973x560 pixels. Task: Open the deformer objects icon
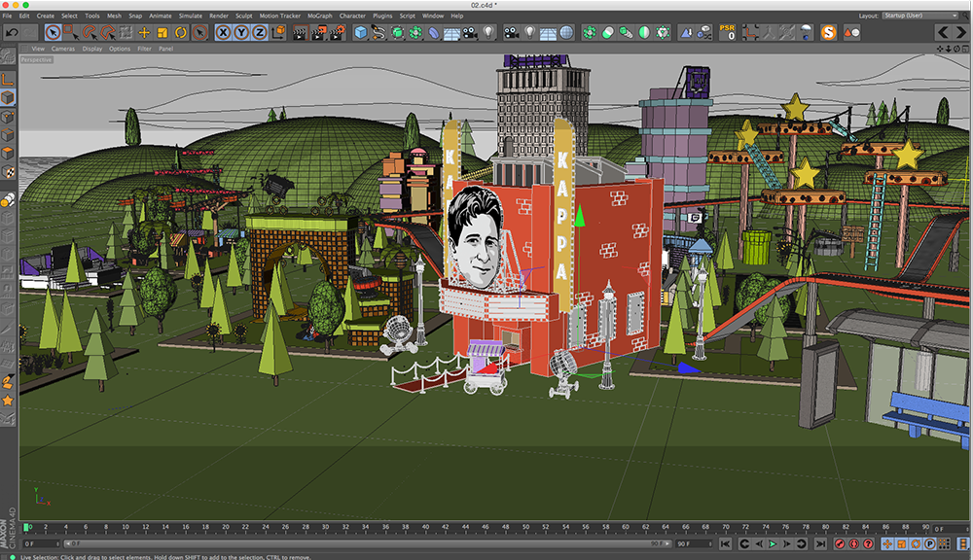tap(434, 32)
